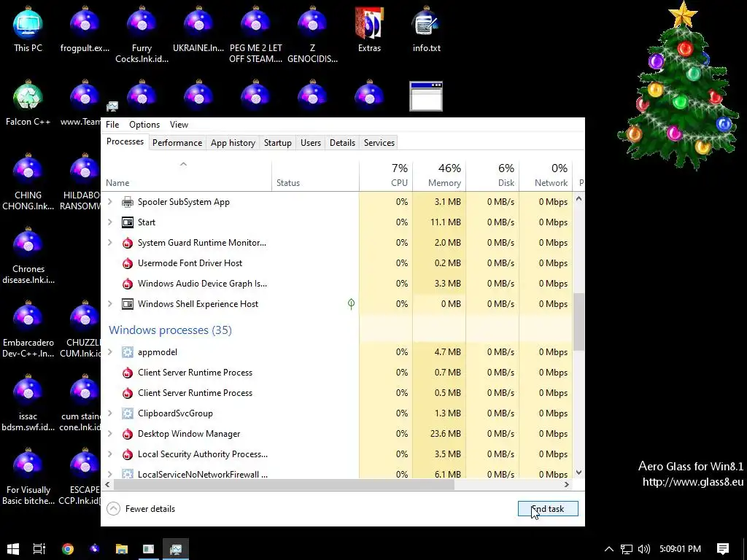
Task: Click the green leaf suspended status icon
Action: coord(351,304)
